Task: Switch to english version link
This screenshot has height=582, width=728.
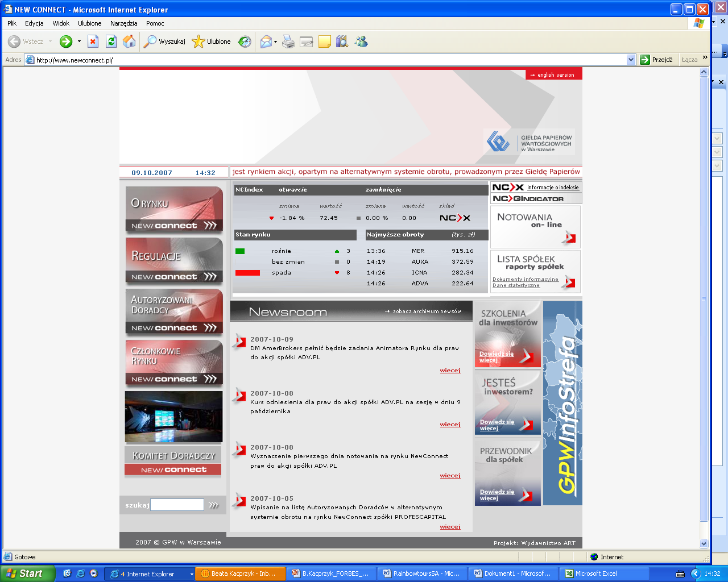Action: [x=555, y=75]
